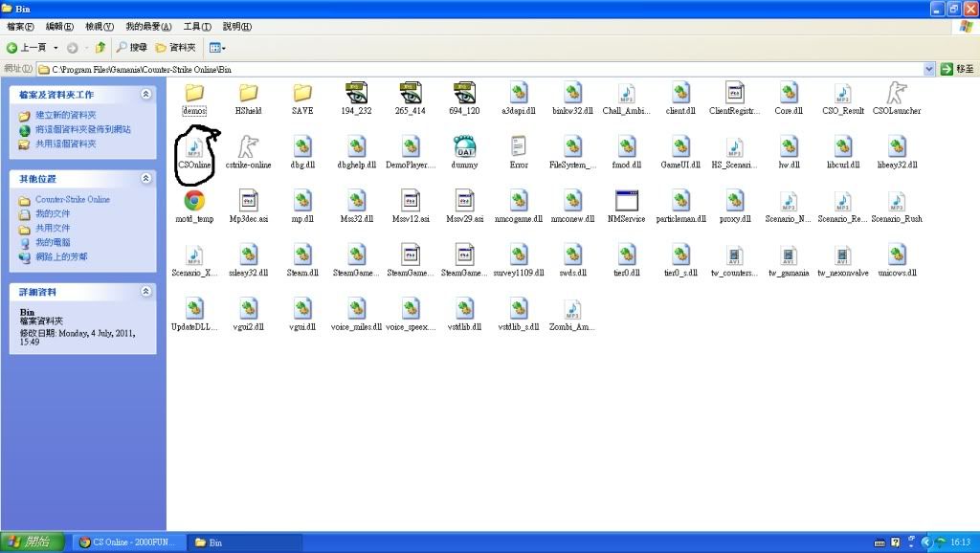Open 我的文件 from other places

pos(53,213)
